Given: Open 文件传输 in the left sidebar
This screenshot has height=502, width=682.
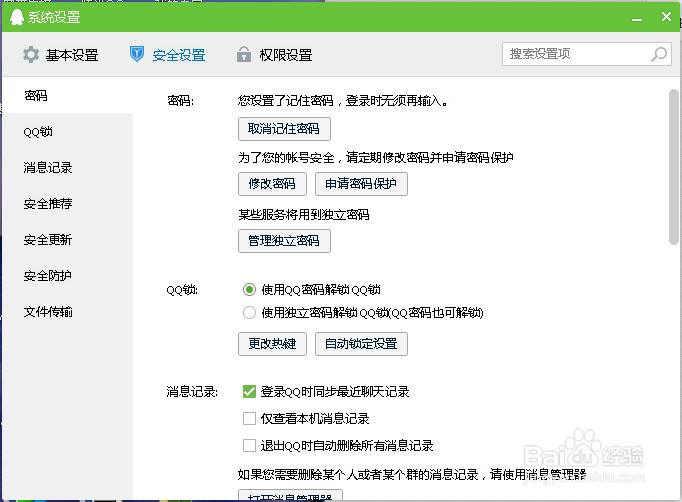Looking at the screenshot, I should click(67, 312).
